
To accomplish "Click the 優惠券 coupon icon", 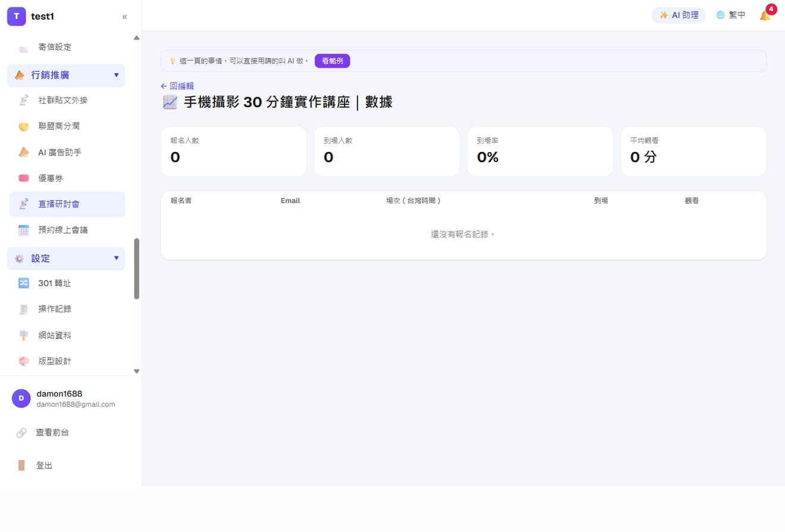I will (24, 178).
